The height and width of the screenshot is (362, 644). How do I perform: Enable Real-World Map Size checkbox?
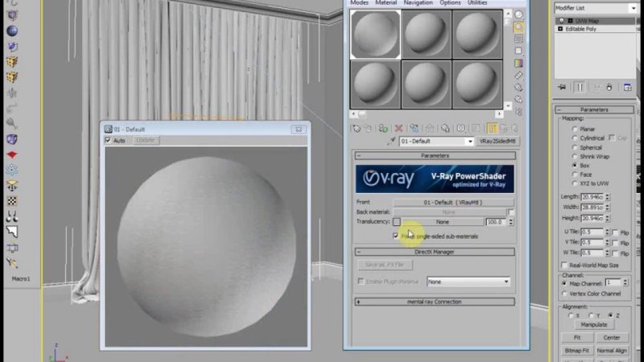click(x=564, y=265)
